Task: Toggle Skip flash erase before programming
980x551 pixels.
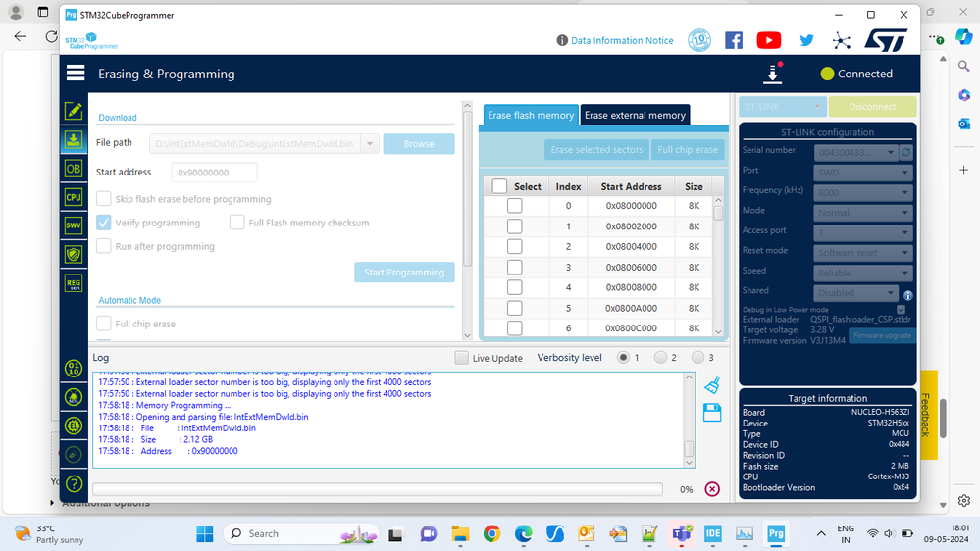Action: tap(104, 199)
